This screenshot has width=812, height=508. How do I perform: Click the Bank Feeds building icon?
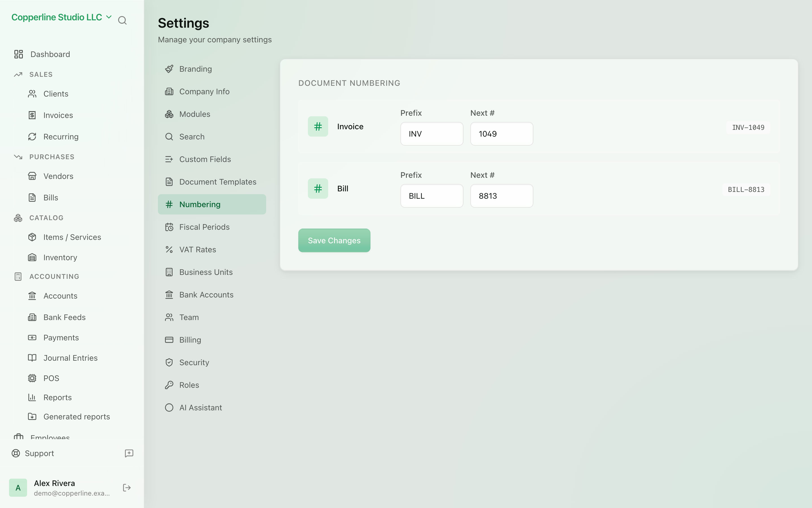pos(32,317)
